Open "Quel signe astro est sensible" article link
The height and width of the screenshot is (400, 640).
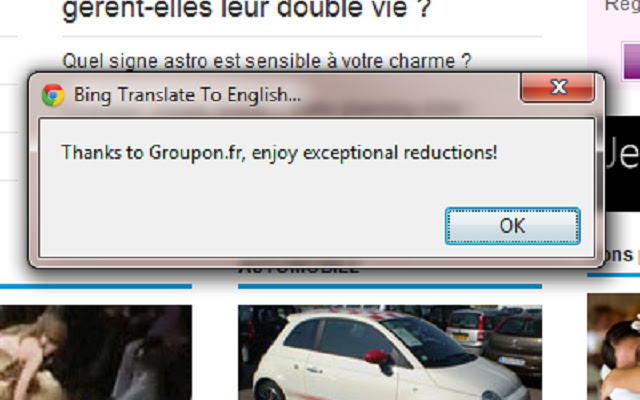[x=267, y=62]
